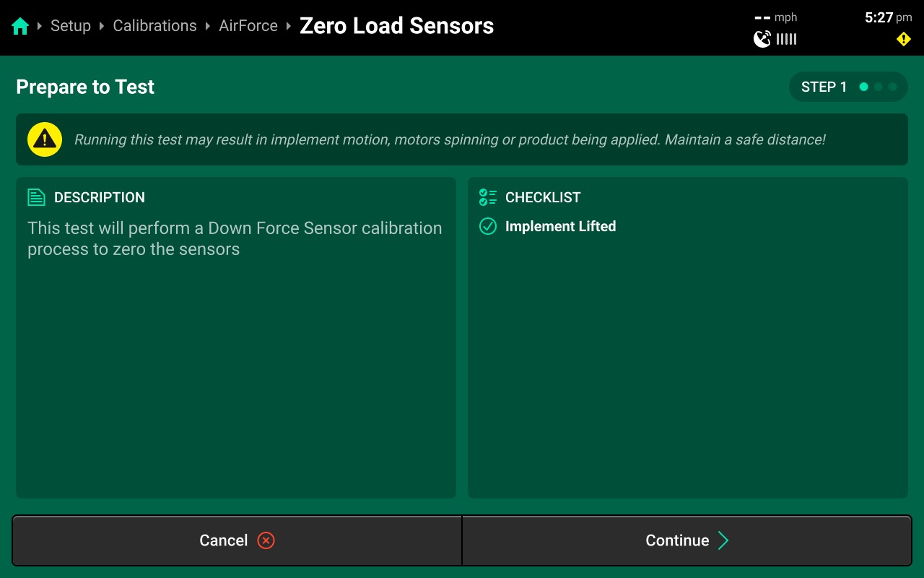Click the mph speed readout
Screen dimensions: 924x578
[x=776, y=17]
